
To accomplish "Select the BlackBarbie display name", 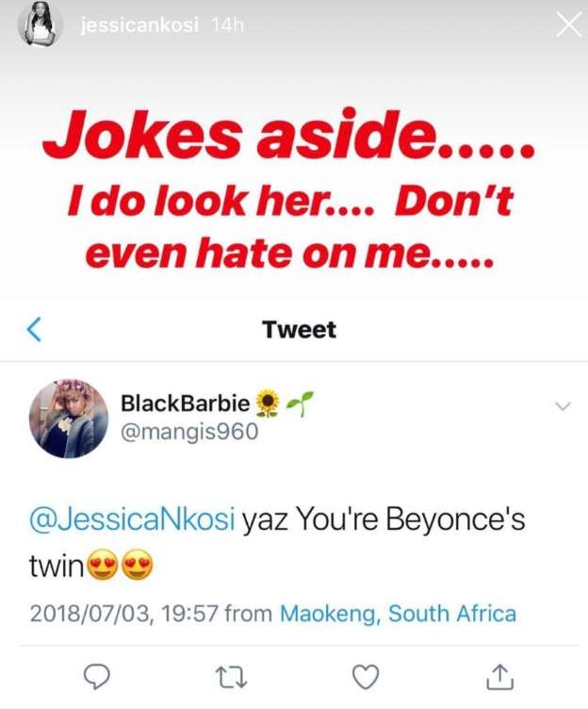I will click(x=185, y=404).
